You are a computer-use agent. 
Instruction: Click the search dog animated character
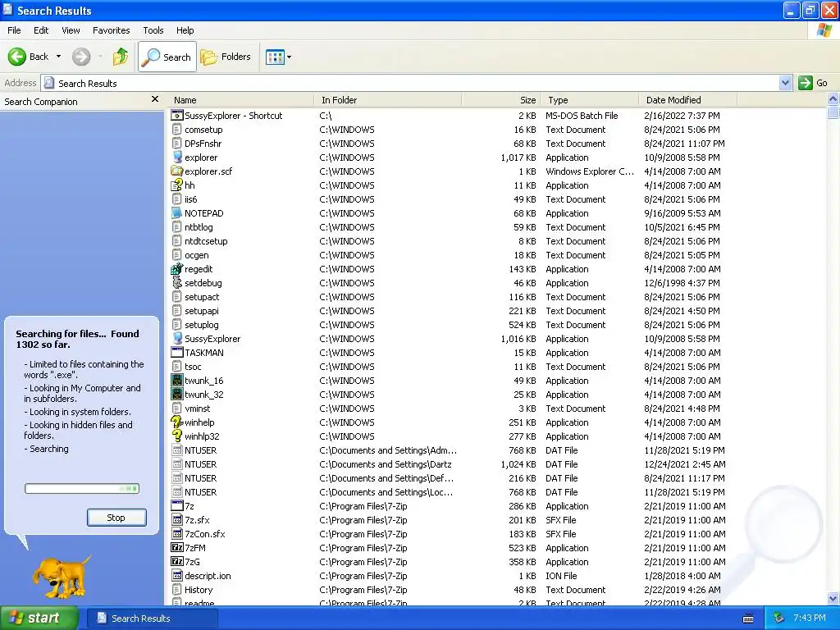61,577
